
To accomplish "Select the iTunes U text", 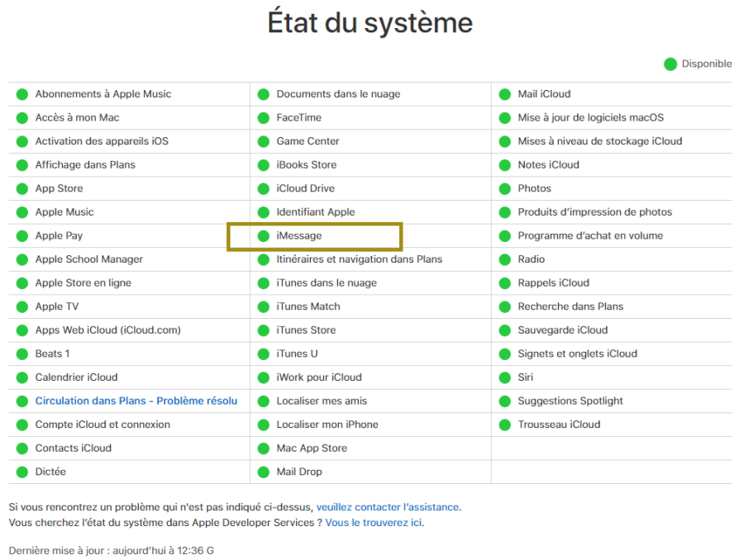I will (x=297, y=354).
